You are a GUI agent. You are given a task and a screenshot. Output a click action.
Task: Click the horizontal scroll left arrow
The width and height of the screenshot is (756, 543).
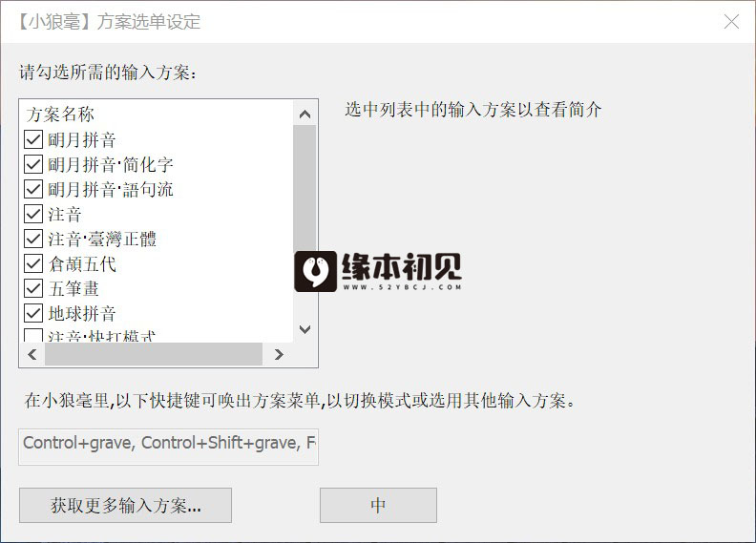pos(32,355)
